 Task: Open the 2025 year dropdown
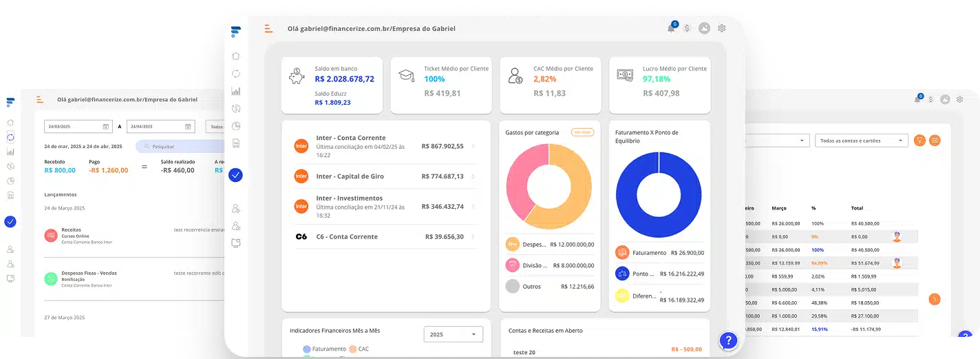(x=453, y=334)
